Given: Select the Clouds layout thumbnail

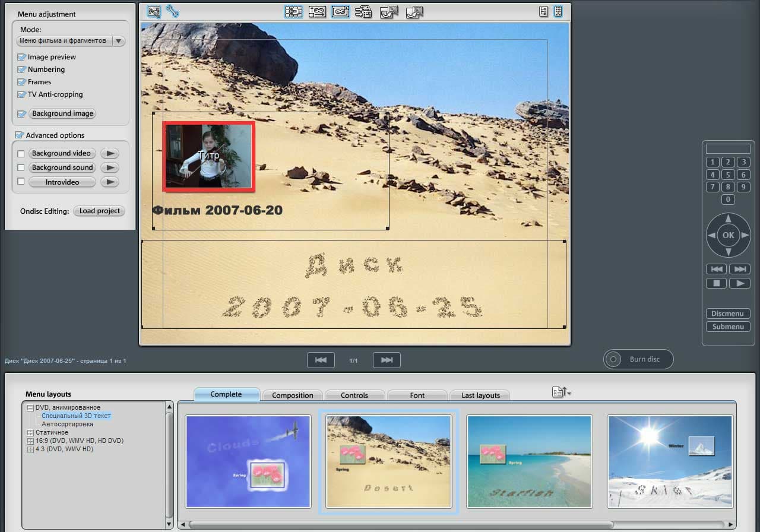Looking at the screenshot, I should (x=248, y=461).
